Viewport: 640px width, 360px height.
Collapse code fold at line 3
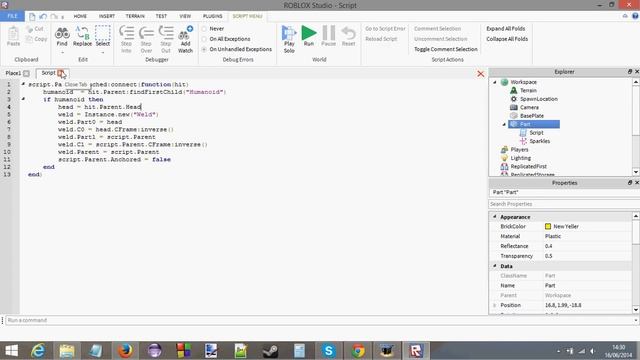click(x=23, y=99)
